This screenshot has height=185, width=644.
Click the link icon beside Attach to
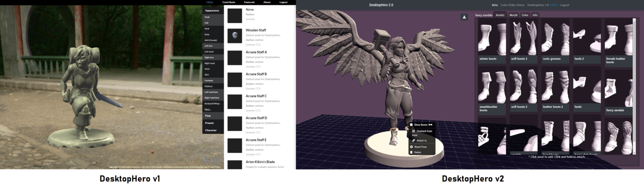click(x=414, y=140)
